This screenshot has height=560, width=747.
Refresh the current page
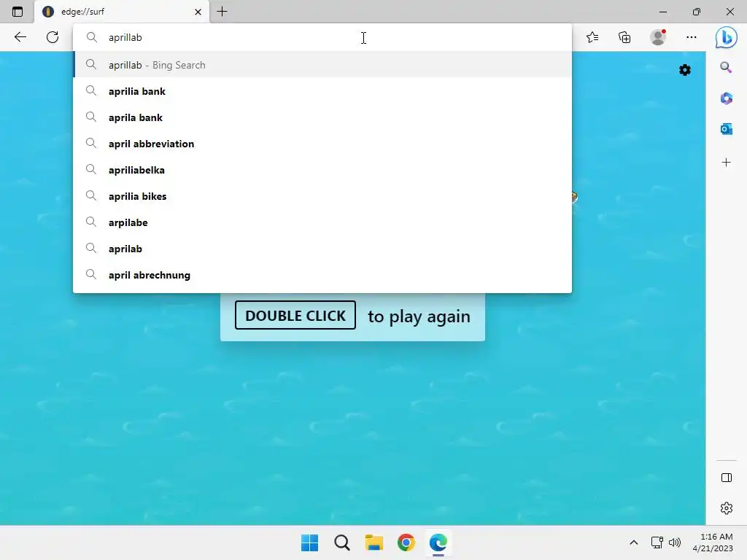(53, 37)
